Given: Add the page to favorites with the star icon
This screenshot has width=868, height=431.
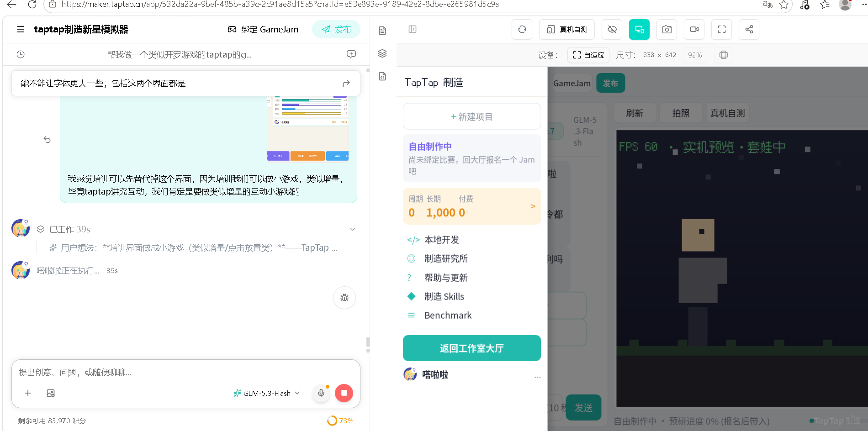Looking at the screenshot, I should tap(784, 5).
